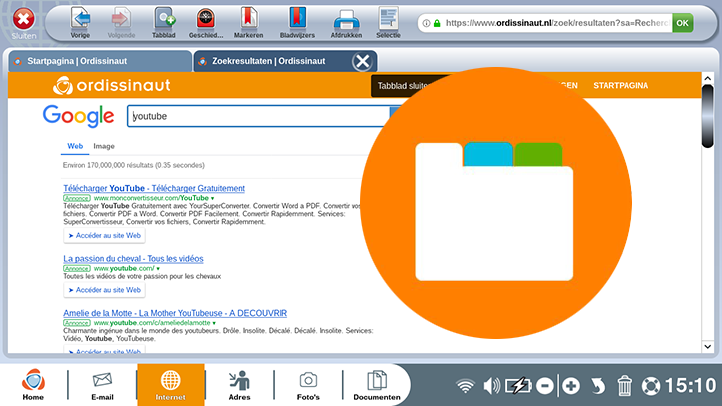View site info icon in address bar
Viewport: 722px width, 406px height.
pyautogui.click(x=426, y=23)
